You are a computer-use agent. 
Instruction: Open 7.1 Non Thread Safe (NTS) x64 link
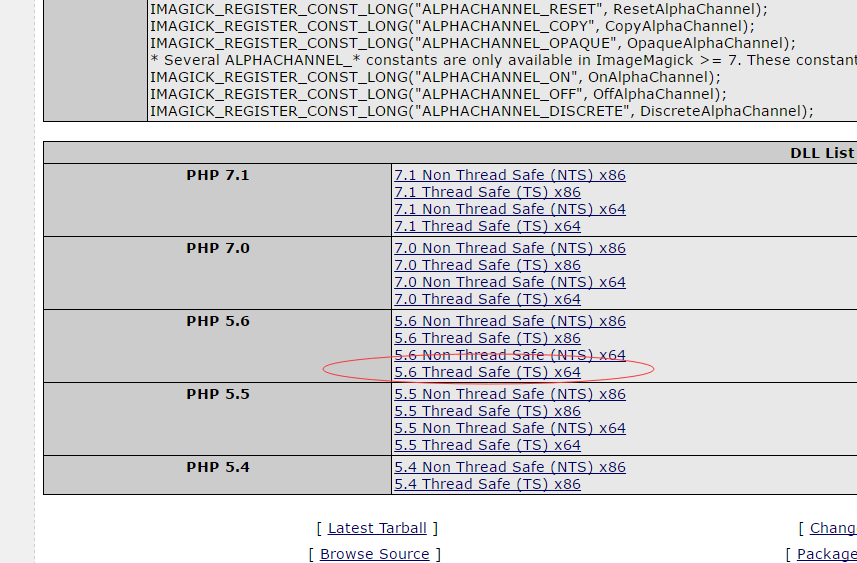click(510, 209)
